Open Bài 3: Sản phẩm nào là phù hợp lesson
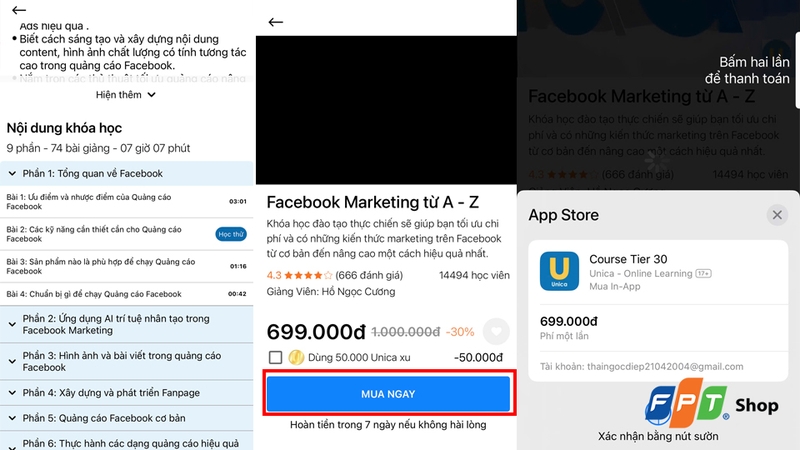This screenshot has width=800, height=450. (x=127, y=266)
